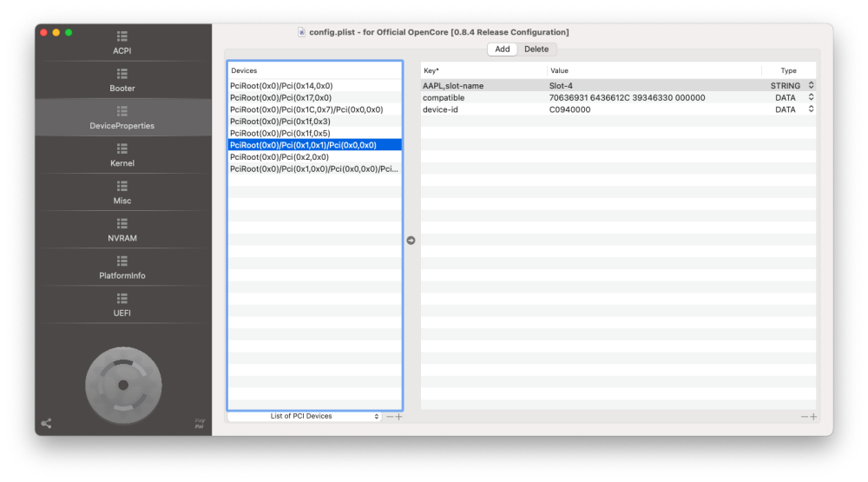Click the DATA type of device-id row
Viewport: 868px width, 482px height.
(785, 109)
